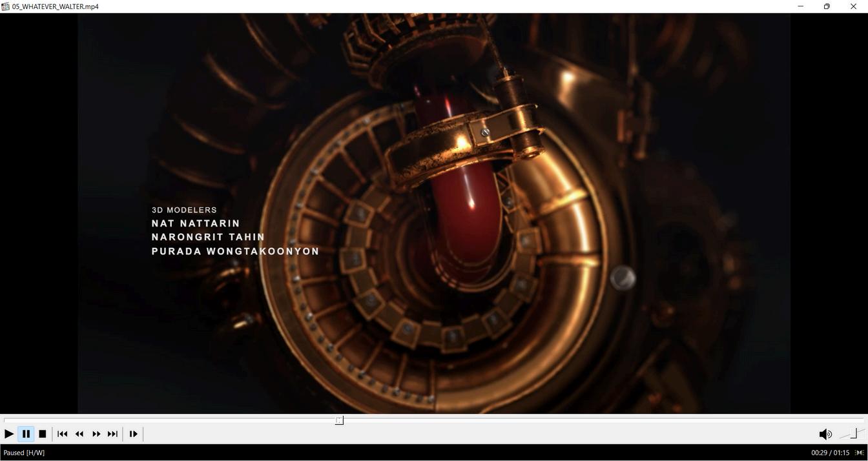Step forward one frame
Viewport: 868px width, 461px height.
[x=134, y=434]
